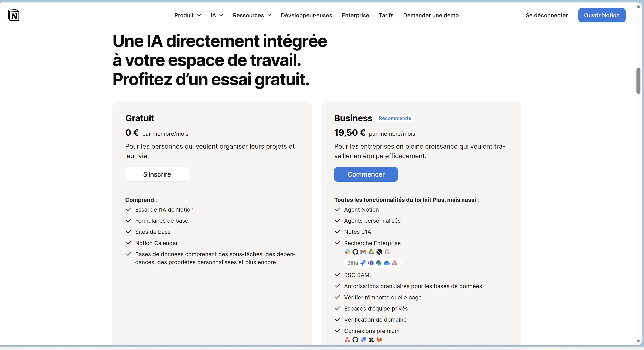
Task: Click the "Vérification de domaine" feature
Action: (375, 320)
